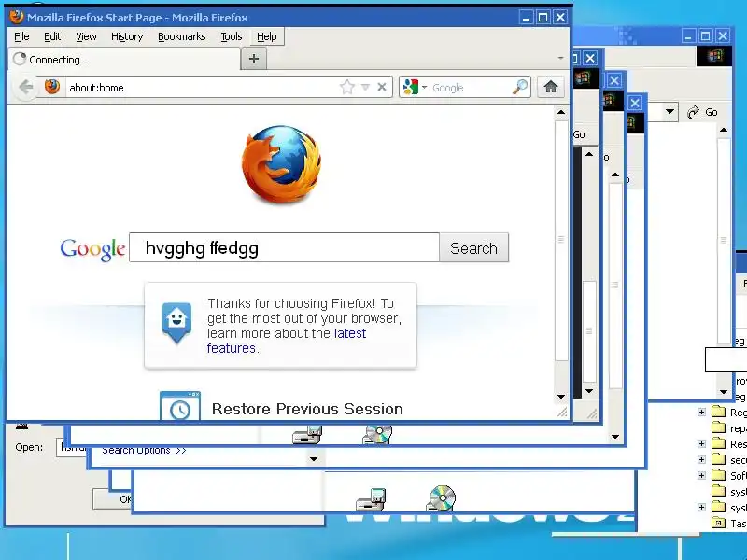Click the Firefox icon in the title bar
747x560 pixels.
(x=17, y=17)
